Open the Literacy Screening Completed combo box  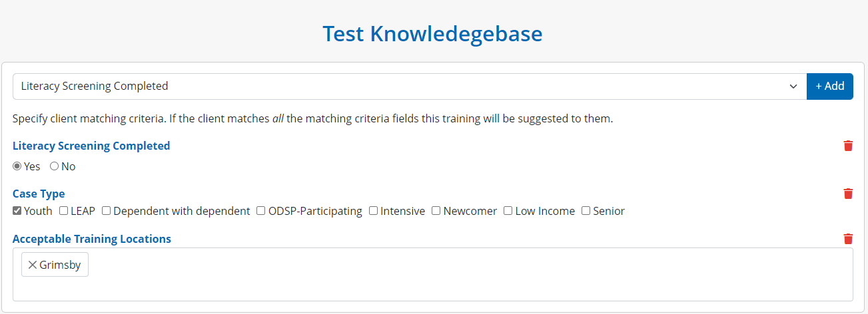pyautogui.click(x=400, y=86)
